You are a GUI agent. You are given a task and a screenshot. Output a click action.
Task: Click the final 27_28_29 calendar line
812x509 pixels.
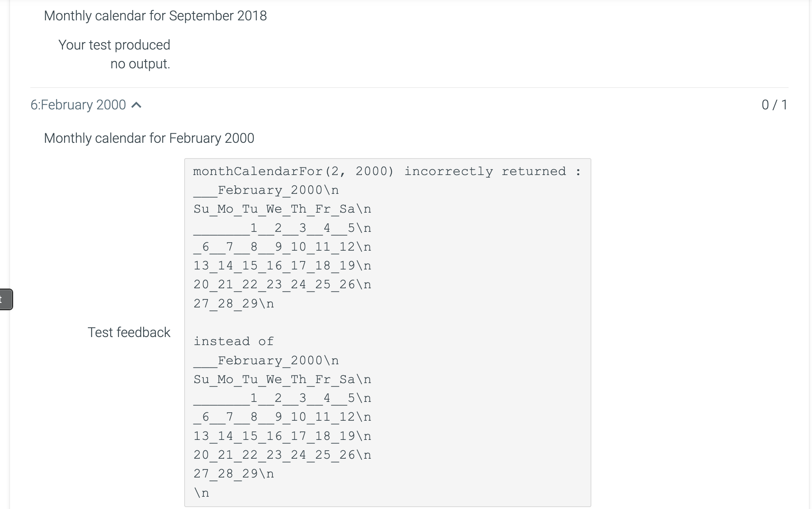[x=233, y=473]
